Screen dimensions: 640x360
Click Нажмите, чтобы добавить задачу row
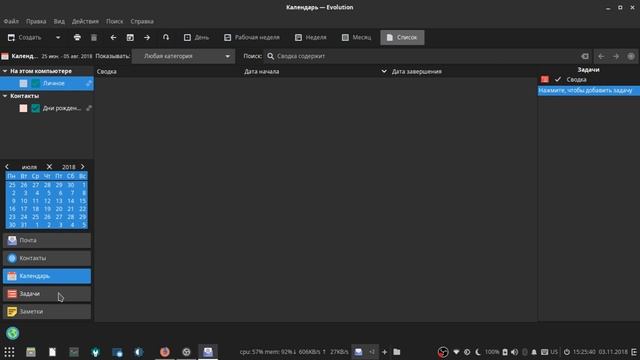[x=589, y=90]
